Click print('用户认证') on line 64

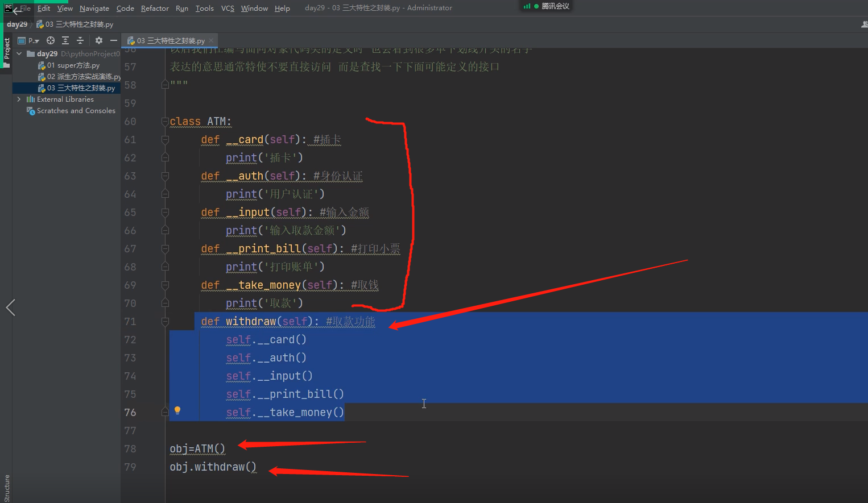click(275, 194)
